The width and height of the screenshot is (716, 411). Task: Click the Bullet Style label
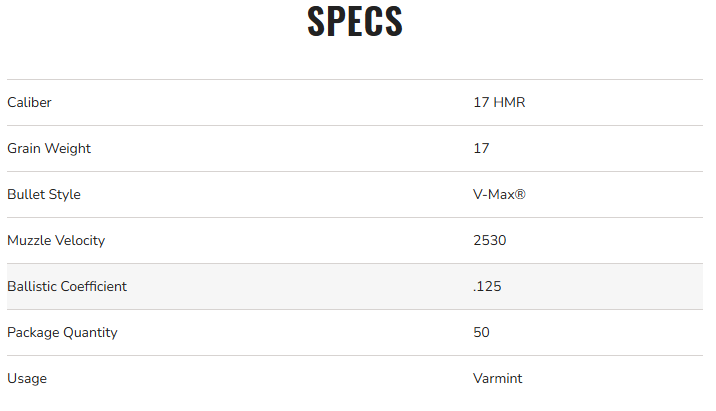tap(44, 194)
